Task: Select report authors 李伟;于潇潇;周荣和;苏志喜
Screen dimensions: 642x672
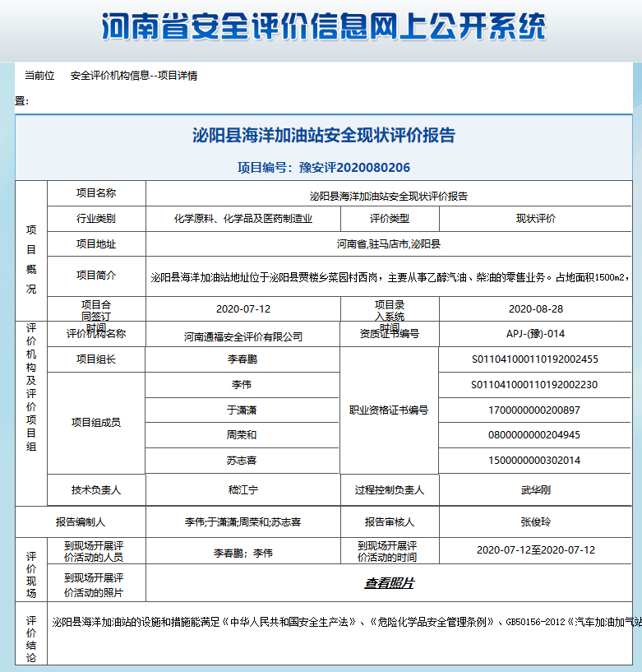Action: click(x=243, y=522)
